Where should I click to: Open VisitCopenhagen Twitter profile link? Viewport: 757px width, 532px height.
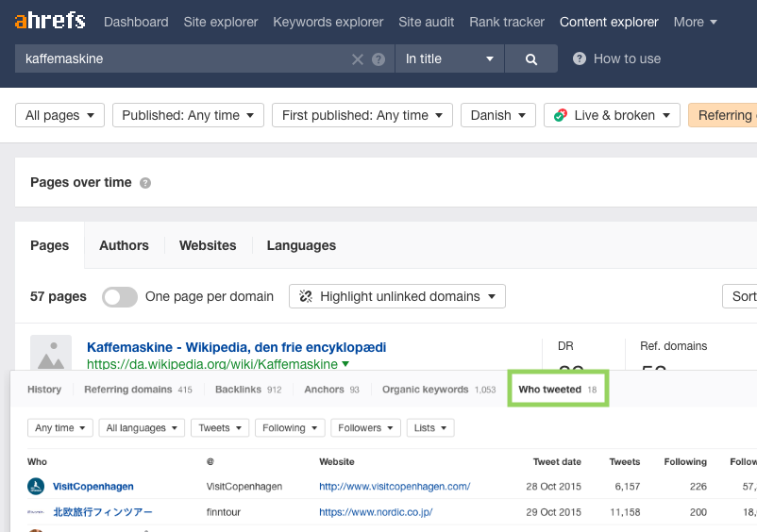[93, 486]
